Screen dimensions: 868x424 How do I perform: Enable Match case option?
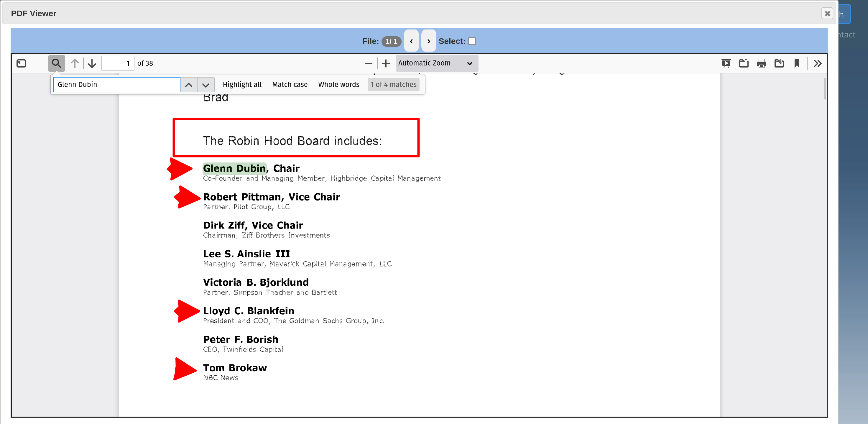pos(290,85)
